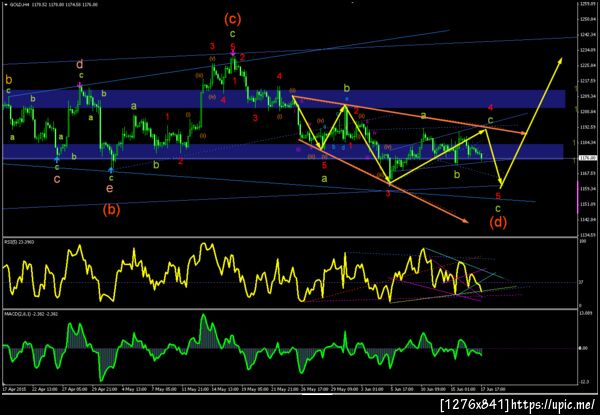Select the upper blue price zone rectangle
600x415 pixels.
coord(284,99)
